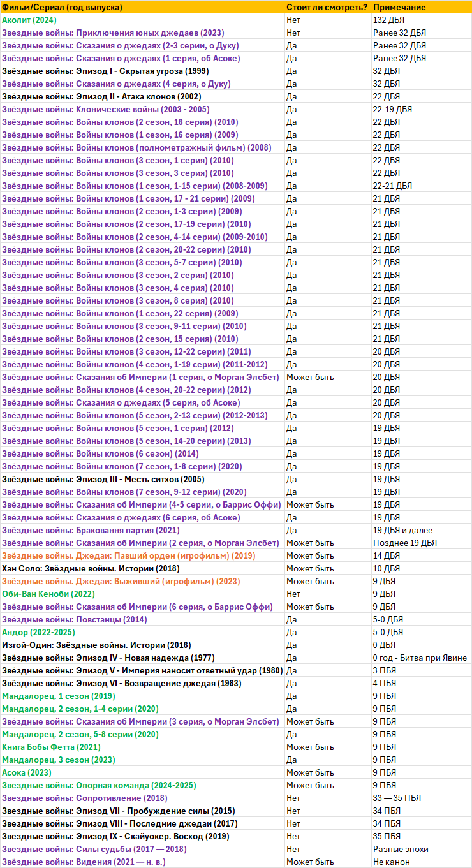Click the "19 ДБЯ и далее" cell
The height and width of the screenshot is (868, 472).
(402, 530)
